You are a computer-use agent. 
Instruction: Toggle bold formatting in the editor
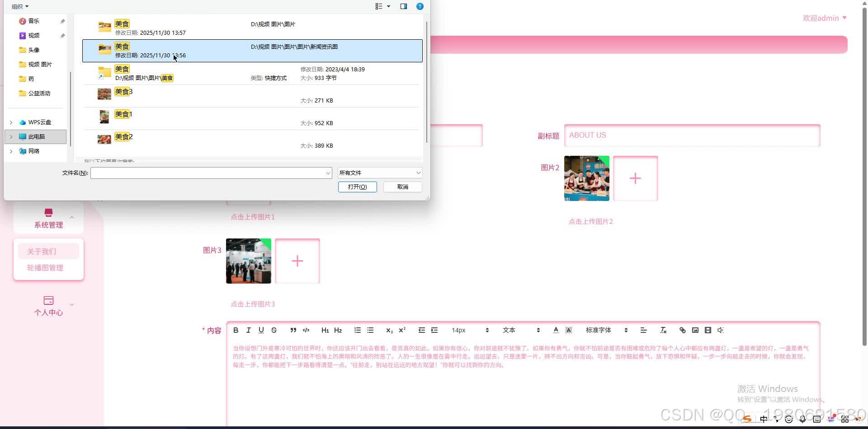(236, 330)
